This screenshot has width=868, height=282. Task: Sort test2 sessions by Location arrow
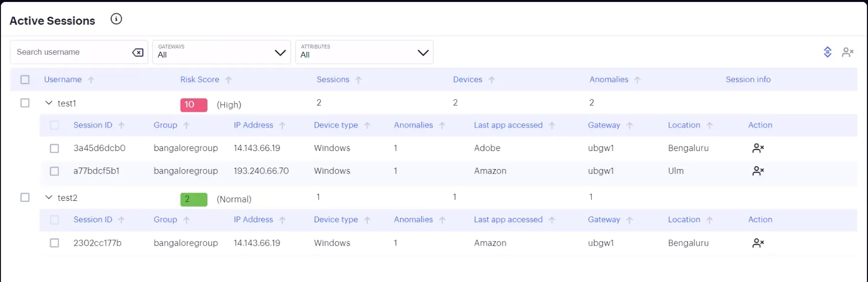click(709, 220)
